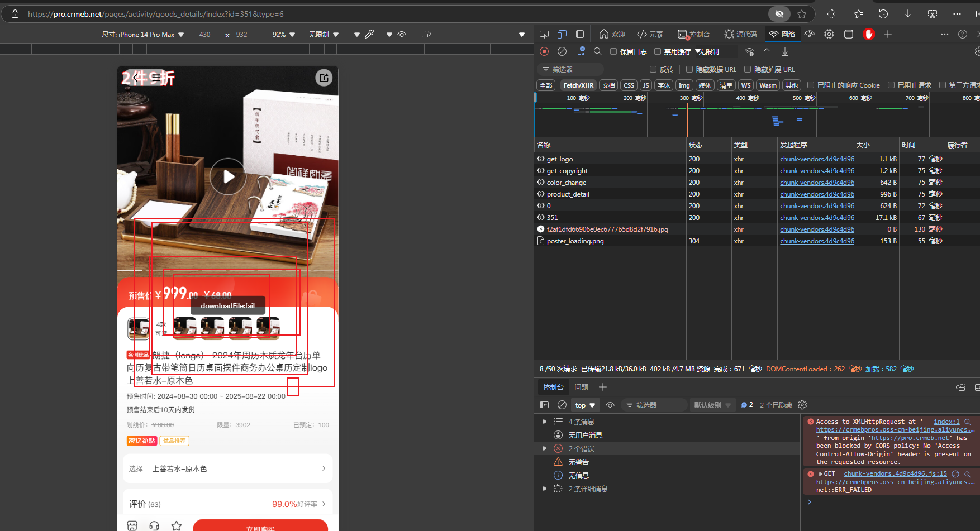Open network conditions Wi-Fi gear icon

(x=749, y=51)
